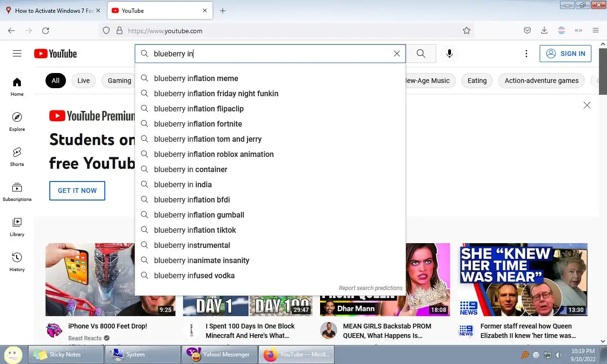This screenshot has width=607, height=364.
Task: Choose suggestion blueberry inflation roblox animation
Action: click(270, 154)
